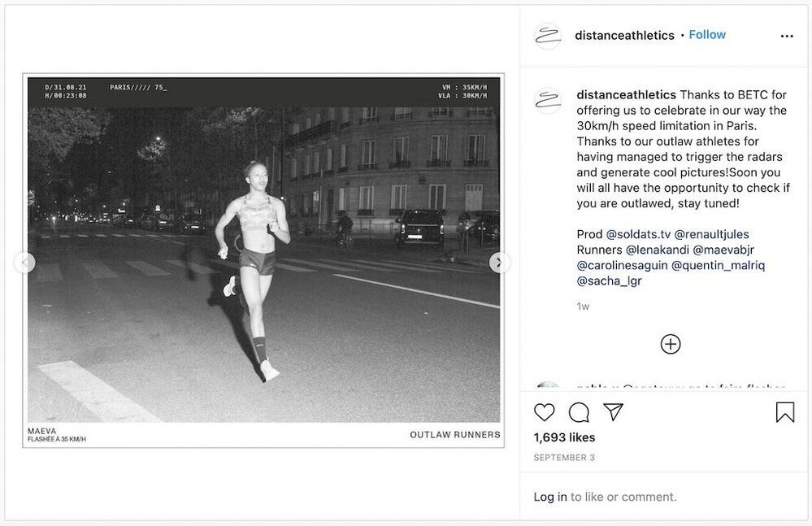Image resolution: width=812 pixels, height=526 pixels.
Task: Load more comments with the plus circle
Action: click(x=670, y=344)
